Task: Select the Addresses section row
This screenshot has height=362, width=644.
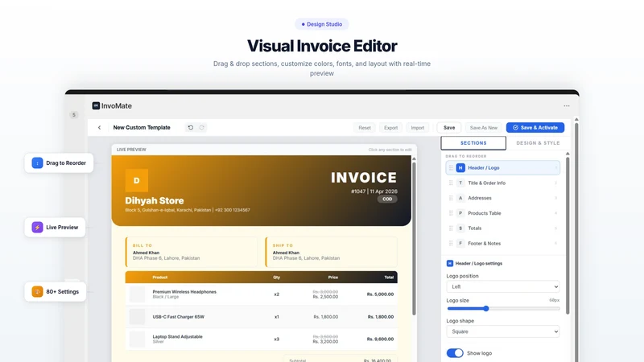Action: tap(503, 198)
